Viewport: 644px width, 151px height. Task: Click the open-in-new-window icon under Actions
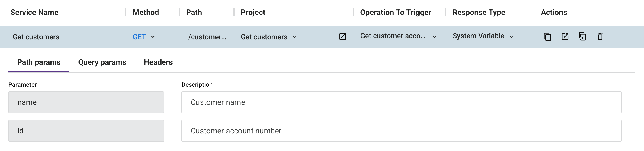tap(565, 37)
